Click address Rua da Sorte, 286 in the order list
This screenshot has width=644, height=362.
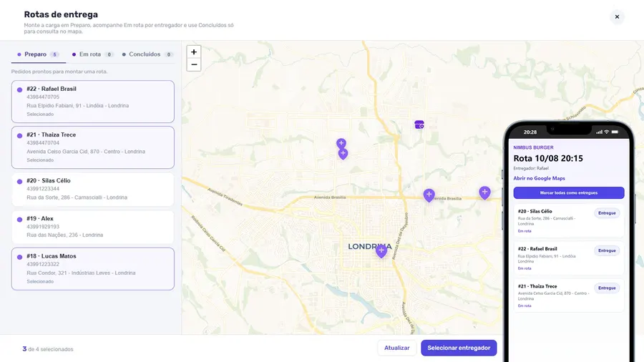click(77, 197)
